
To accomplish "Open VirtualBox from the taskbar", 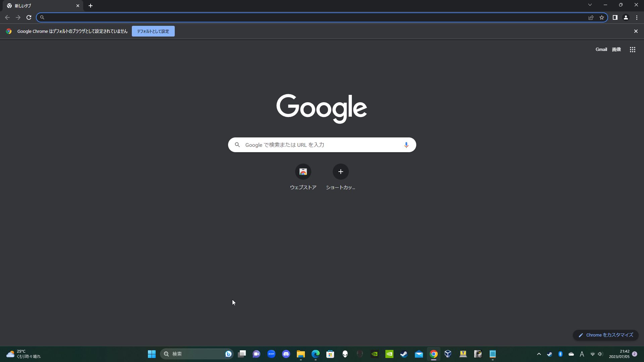I will coord(448,354).
